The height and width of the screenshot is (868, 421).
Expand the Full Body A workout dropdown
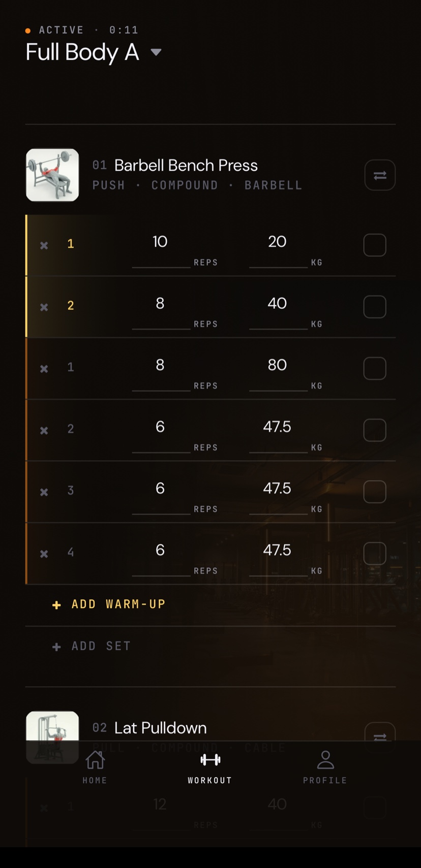pyautogui.click(x=156, y=52)
